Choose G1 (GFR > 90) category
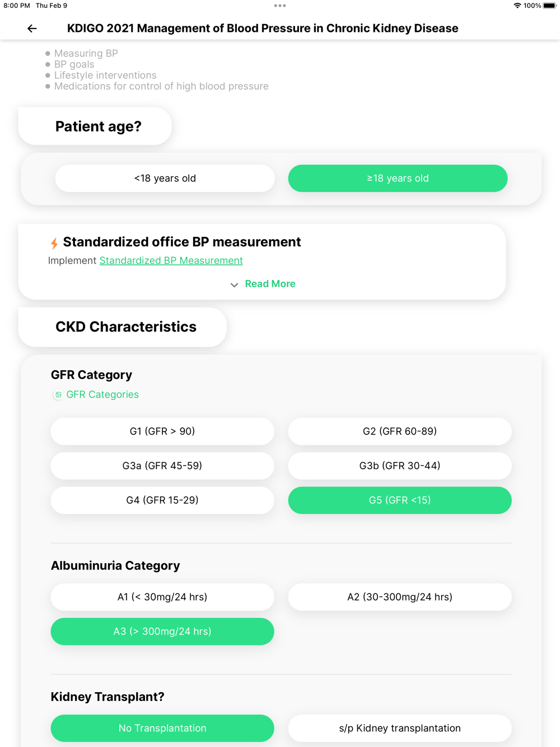560x747 pixels. click(162, 431)
